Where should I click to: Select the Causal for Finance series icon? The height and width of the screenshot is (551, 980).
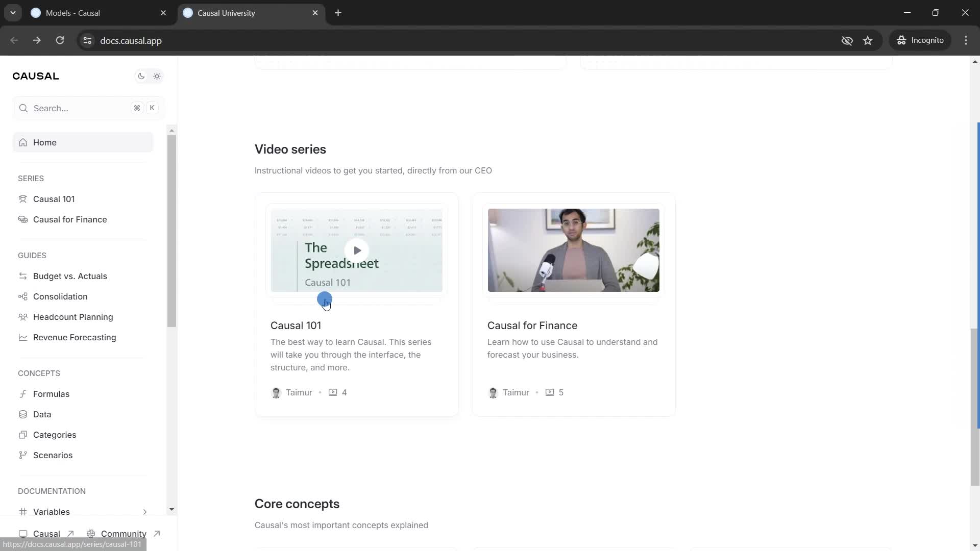point(23,219)
